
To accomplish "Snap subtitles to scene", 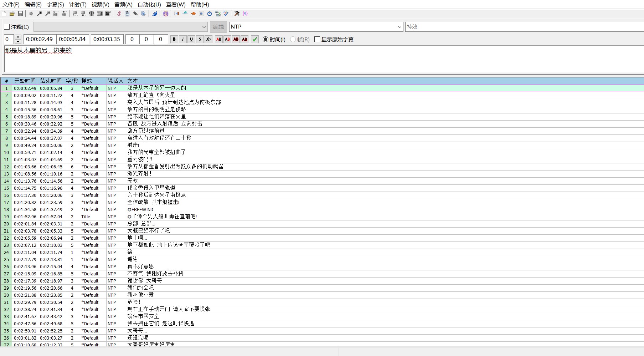I will 100,14.
